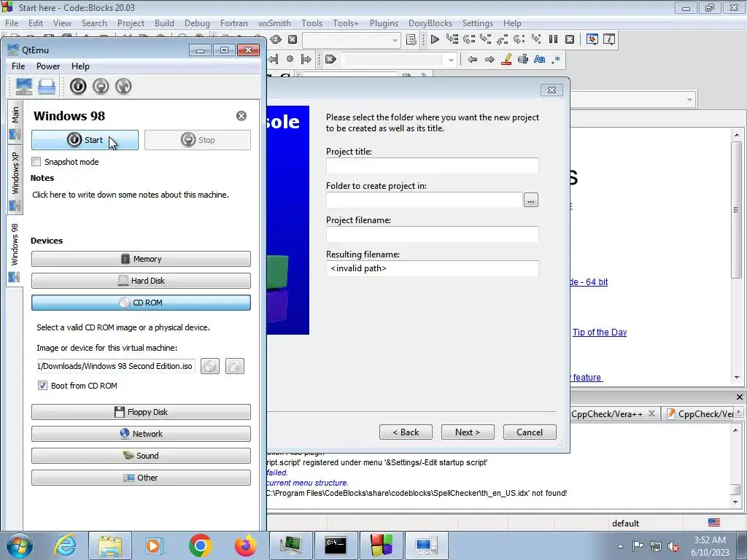Viewport: 747px width, 560px height.
Task: Click the Project filename input field
Action: click(x=433, y=234)
